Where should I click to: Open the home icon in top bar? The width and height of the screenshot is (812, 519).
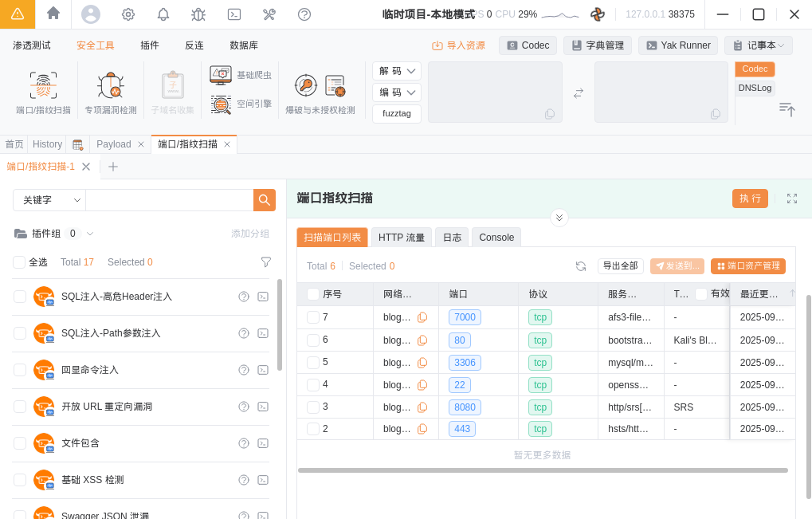click(x=53, y=14)
